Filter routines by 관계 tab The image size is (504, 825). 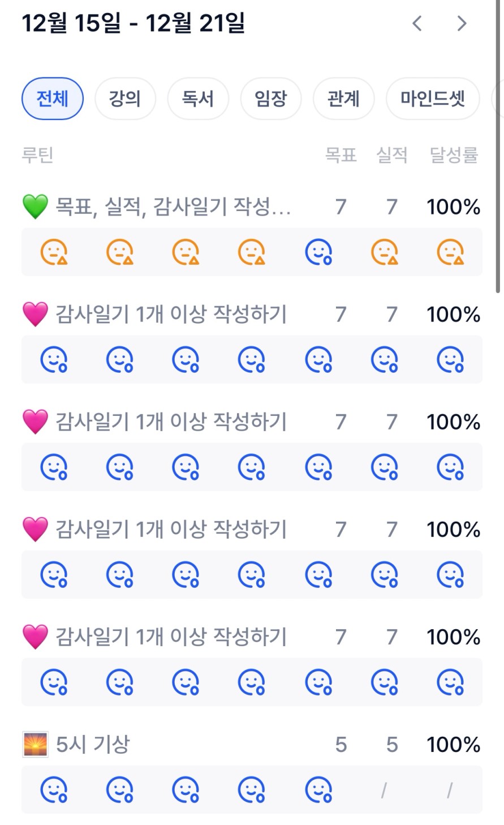343,98
